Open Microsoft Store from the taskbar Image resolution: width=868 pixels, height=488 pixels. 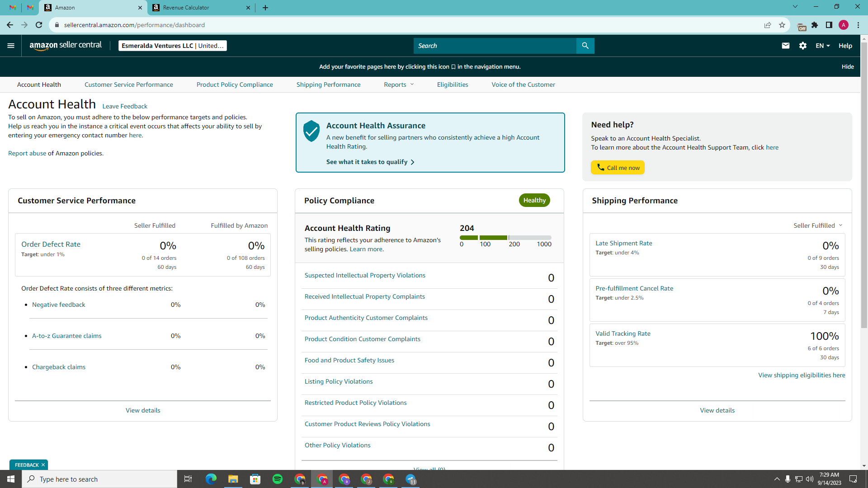(255, 479)
